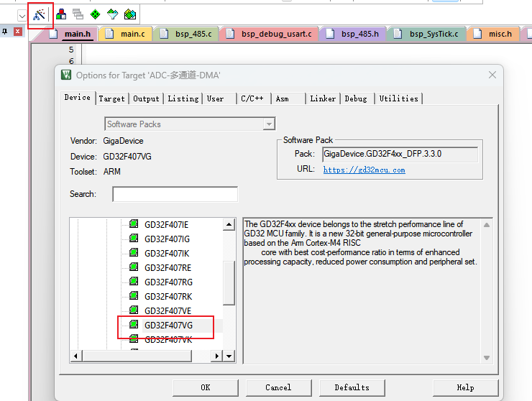The width and height of the screenshot is (532, 401).
Task: Click the Select Software Packs icon
Action: [112, 14]
